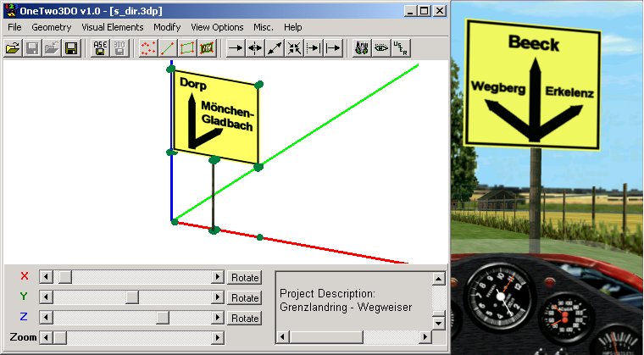This screenshot has height=355, width=644.
Task: Click the description box's up scroll arrow
Action: [439, 279]
